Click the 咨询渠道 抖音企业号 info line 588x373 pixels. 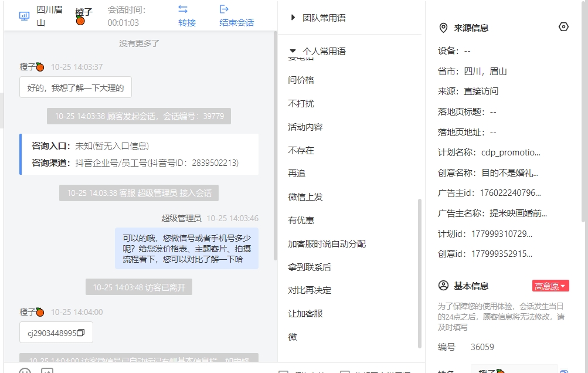point(135,163)
